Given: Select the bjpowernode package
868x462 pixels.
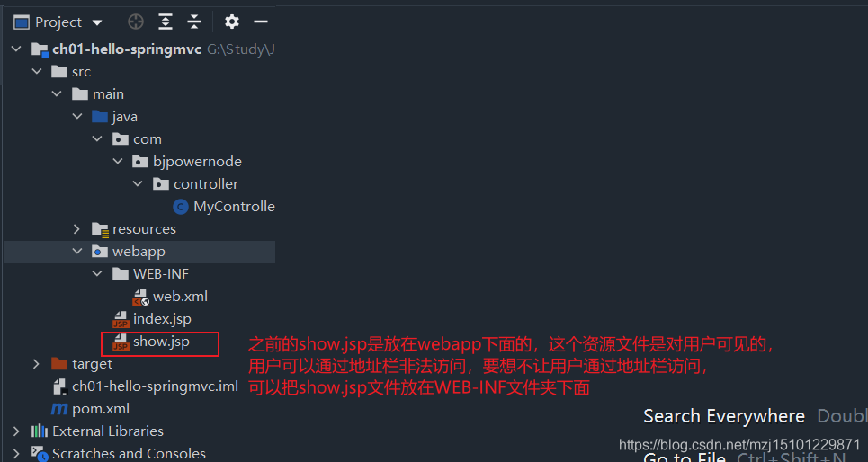Looking at the screenshot, I should [x=197, y=162].
